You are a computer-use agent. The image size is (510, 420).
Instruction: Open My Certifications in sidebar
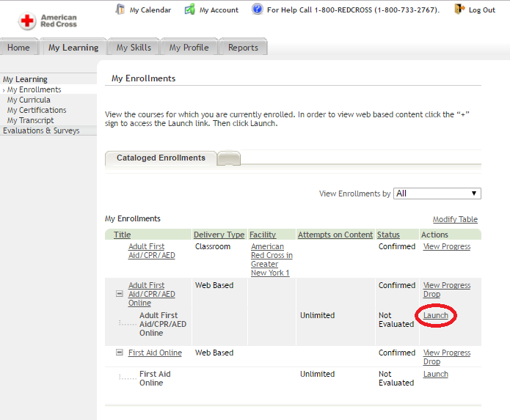pos(37,110)
